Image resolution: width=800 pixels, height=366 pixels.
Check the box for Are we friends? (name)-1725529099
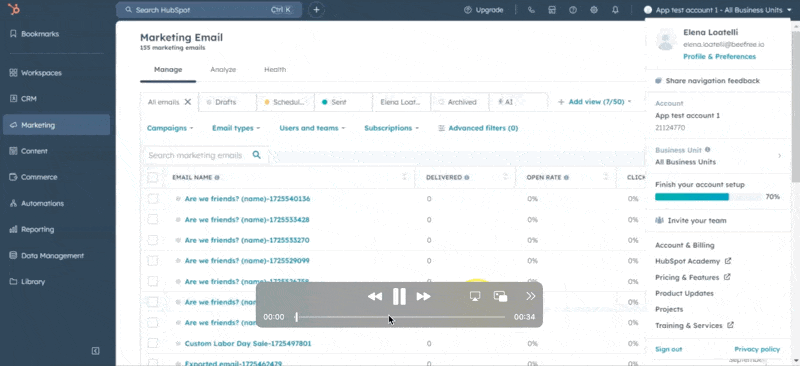click(x=153, y=261)
